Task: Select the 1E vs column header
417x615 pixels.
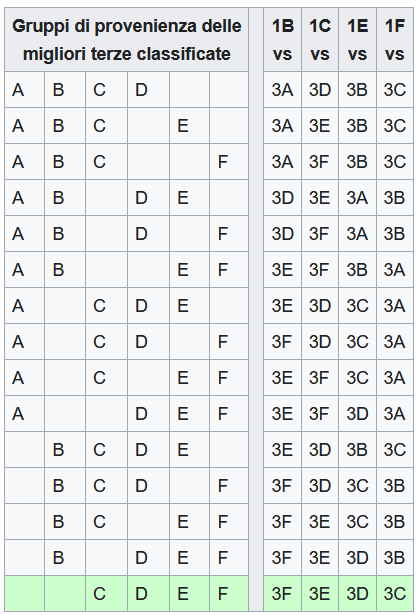Action: 357,40
